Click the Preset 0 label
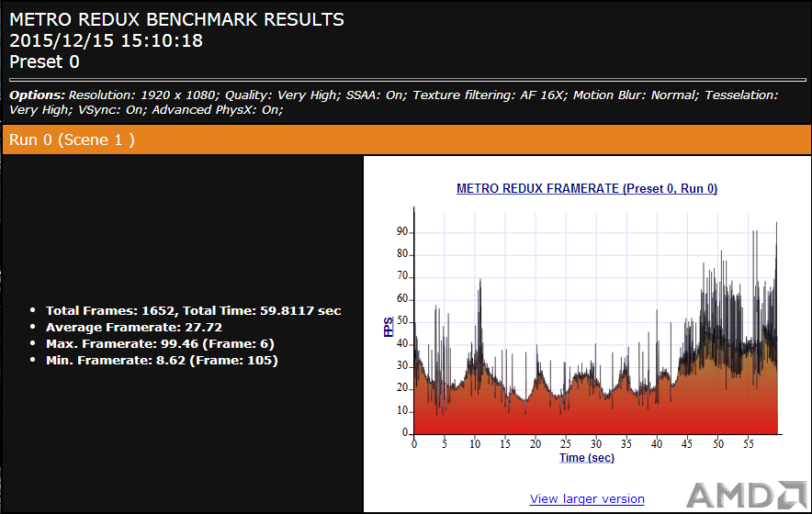The image size is (812, 514). point(44,62)
